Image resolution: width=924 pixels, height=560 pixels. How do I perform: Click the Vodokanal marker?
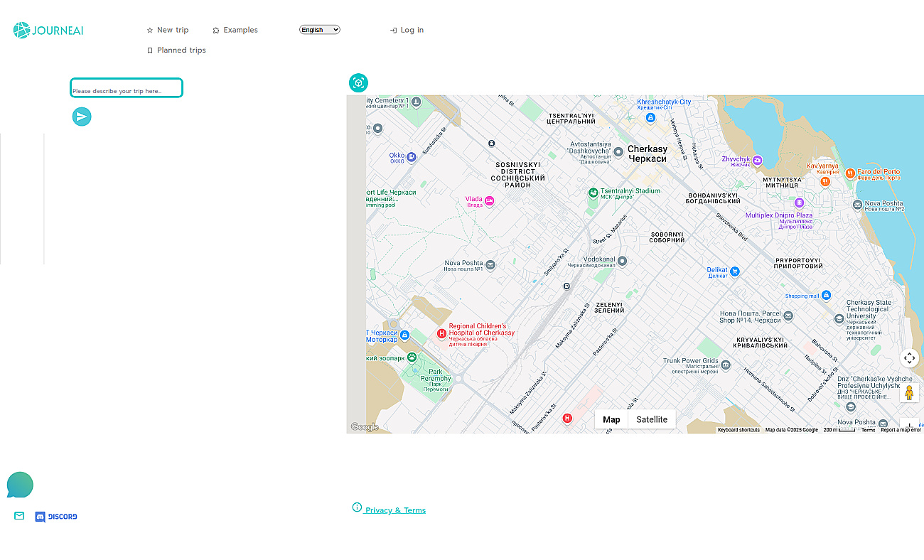click(x=623, y=261)
